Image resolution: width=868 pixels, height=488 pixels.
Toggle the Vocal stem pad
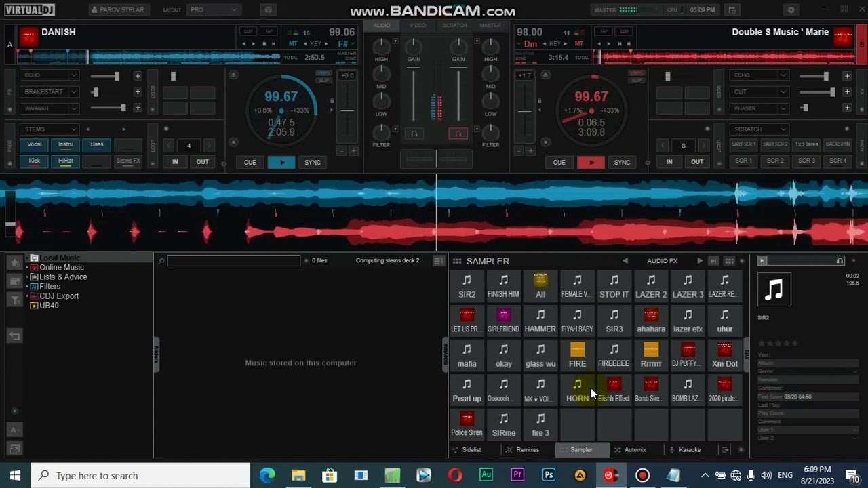[x=35, y=144]
